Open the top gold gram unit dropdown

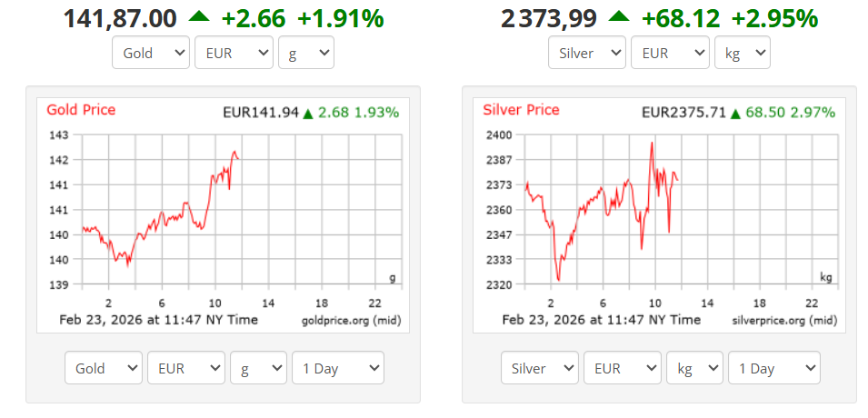(x=306, y=53)
